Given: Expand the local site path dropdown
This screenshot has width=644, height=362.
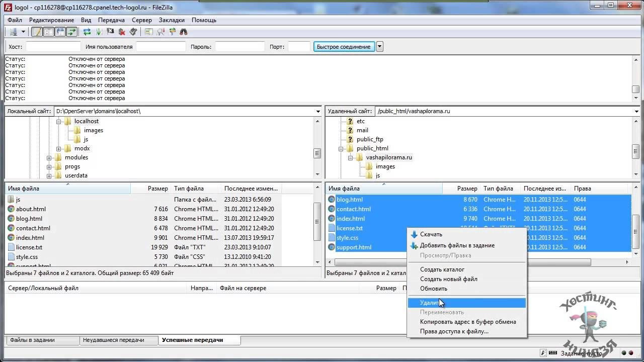Looking at the screenshot, I should click(x=317, y=111).
